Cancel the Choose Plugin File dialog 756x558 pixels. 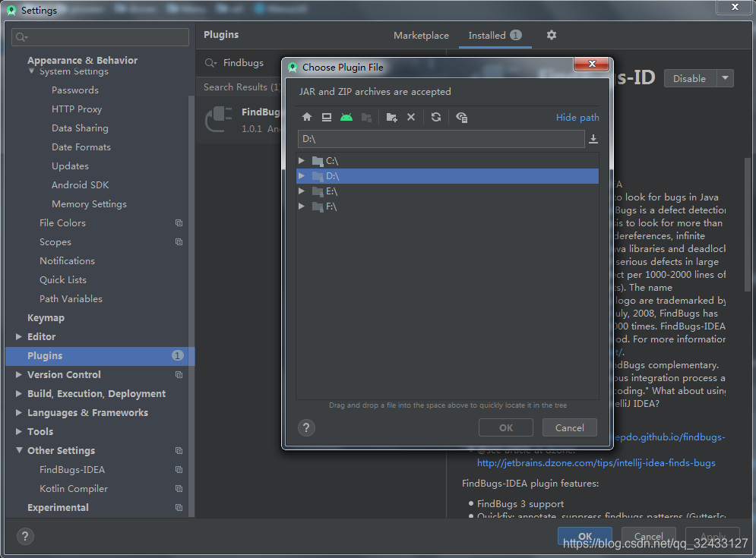coord(569,427)
